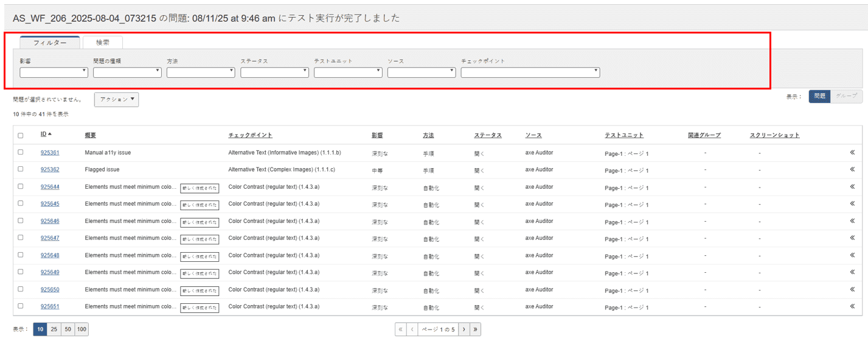Select the フィルター tab
The image size is (868, 338).
click(50, 43)
